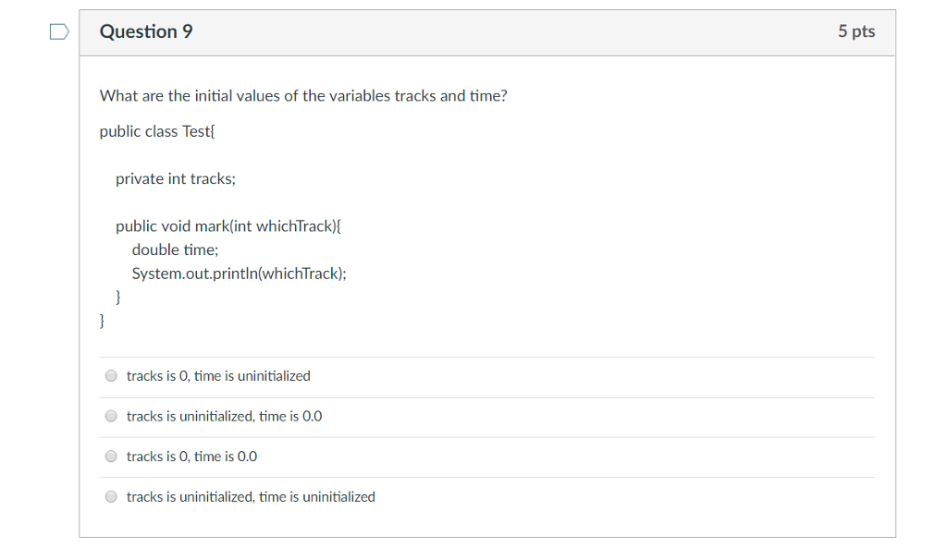947x560 pixels.
Task: Click the 'System.out.println(whichTrack);' statement
Action: coord(240,274)
